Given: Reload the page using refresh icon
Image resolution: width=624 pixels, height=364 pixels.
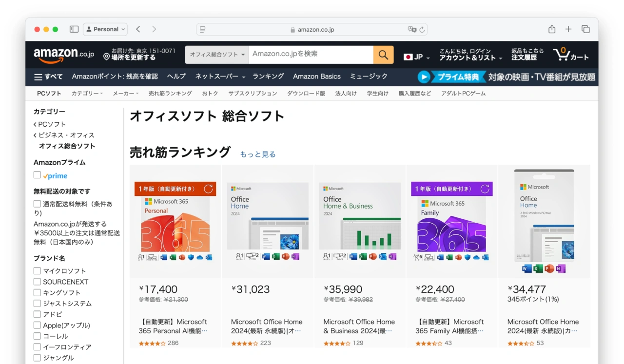Looking at the screenshot, I should 422,30.
